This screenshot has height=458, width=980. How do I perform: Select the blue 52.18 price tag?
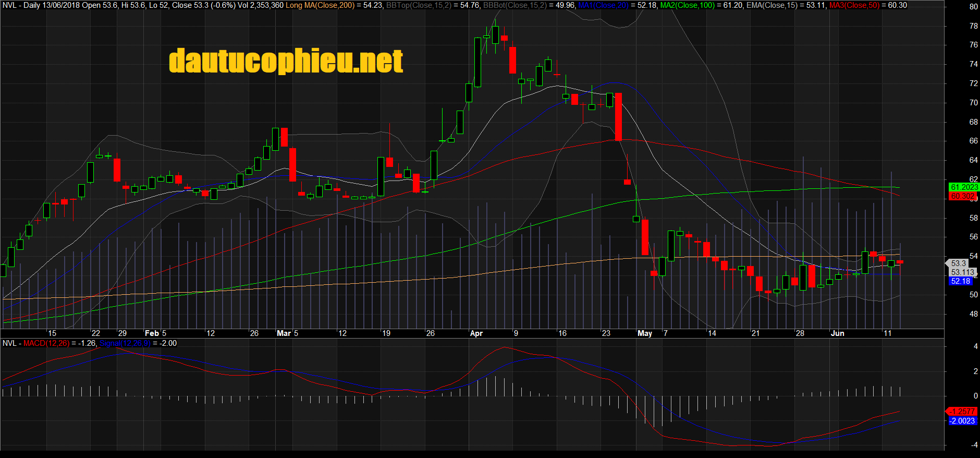click(x=960, y=281)
